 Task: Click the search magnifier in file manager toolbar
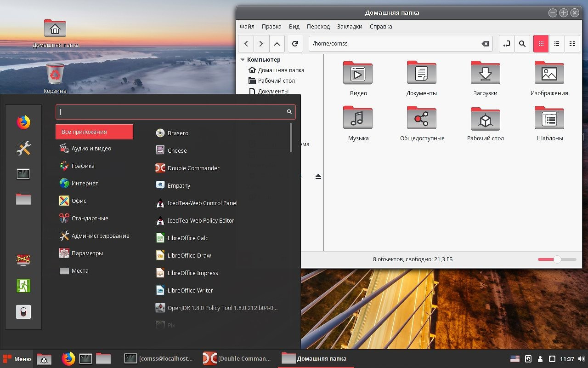pyautogui.click(x=522, y=44)
